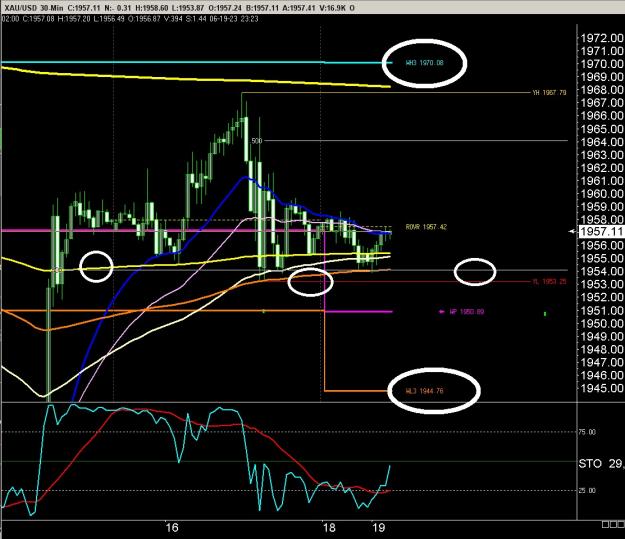This screenshot has width=625, height=539.
Task: Click the 06-19-23 23:23 timestamp
Action: coord(233,18)
